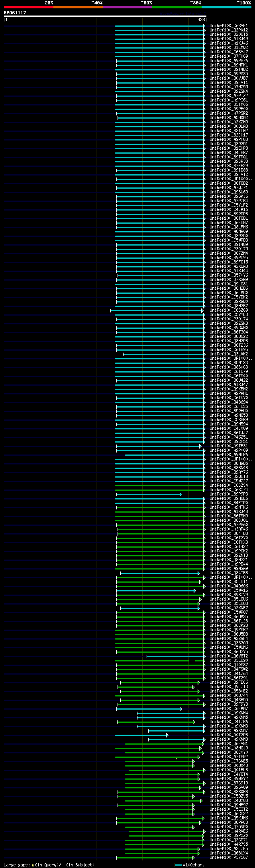The width and height of the screenshot is (255, 868).
Task: Select the label UniRef100_C4JA16
Action: pos(229,210)
